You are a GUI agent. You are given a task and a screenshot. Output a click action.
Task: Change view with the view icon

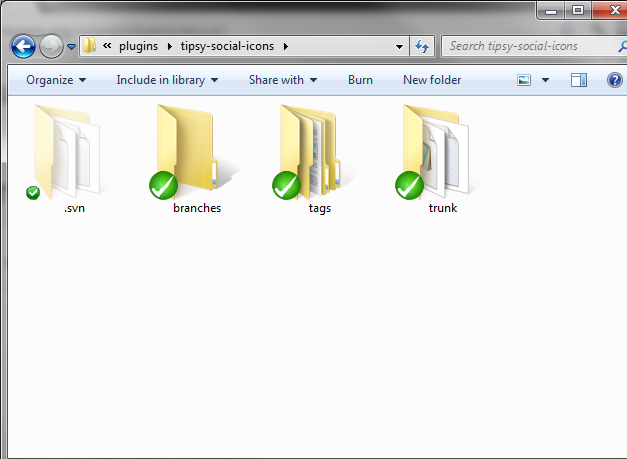point(524,80)
